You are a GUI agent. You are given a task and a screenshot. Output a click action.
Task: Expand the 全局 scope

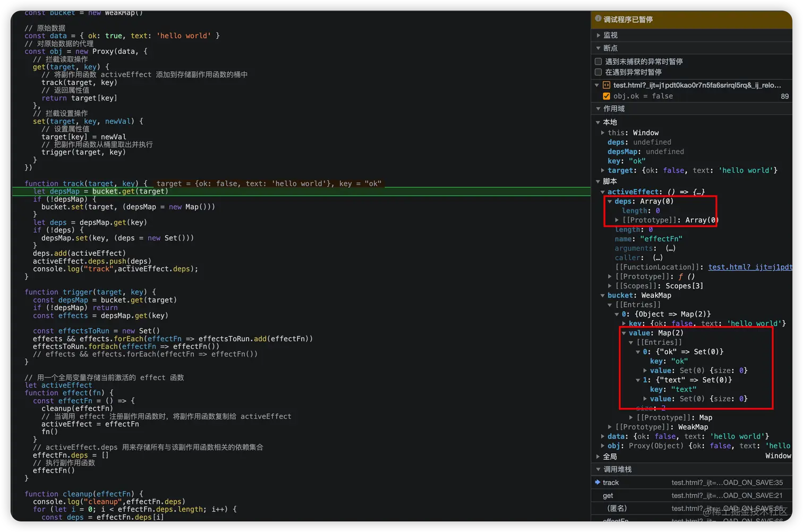[x=598, y=457]
